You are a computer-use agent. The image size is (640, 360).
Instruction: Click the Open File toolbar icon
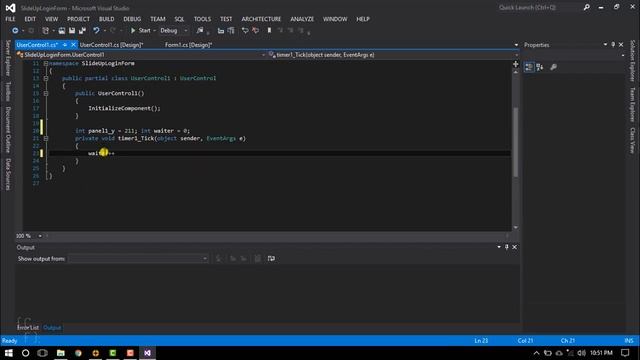click(x=62, y=31)
